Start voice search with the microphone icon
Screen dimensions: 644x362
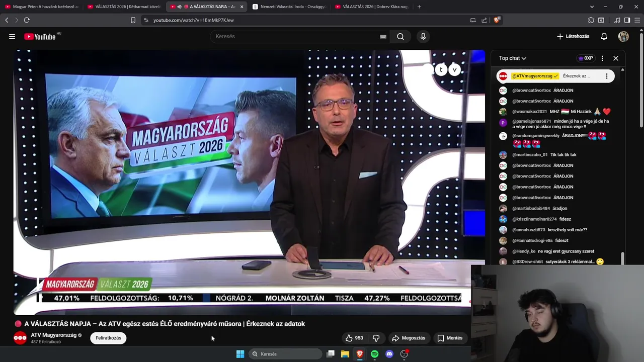point(423,36)
